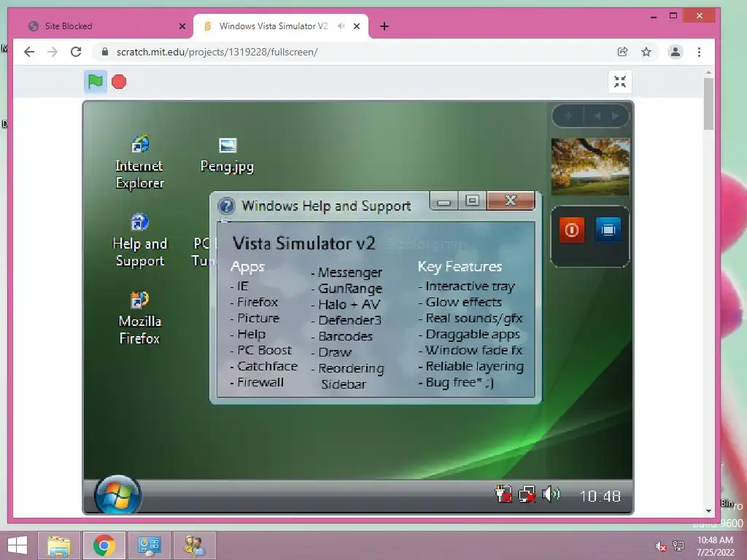
Task: Open the Mozilla Firefox desktop icon
Action: (139, 318)
